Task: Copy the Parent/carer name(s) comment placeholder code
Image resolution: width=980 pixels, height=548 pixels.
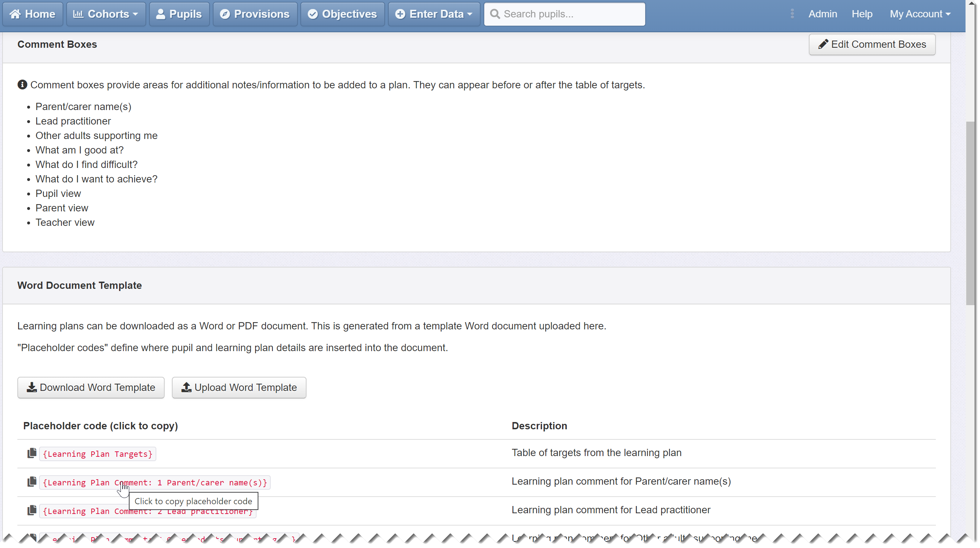Action: pos(155,482)
